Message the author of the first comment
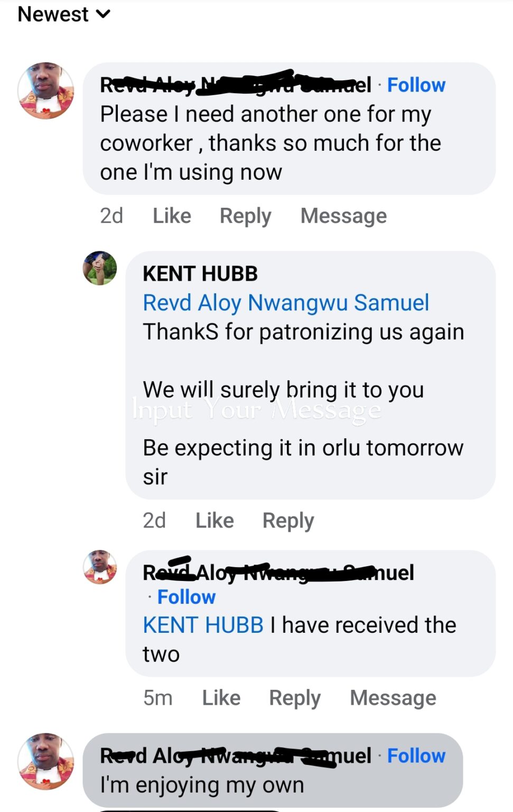The width and height of the screenshot is (513, 812). pyautogui.click(x=343, y=216)
